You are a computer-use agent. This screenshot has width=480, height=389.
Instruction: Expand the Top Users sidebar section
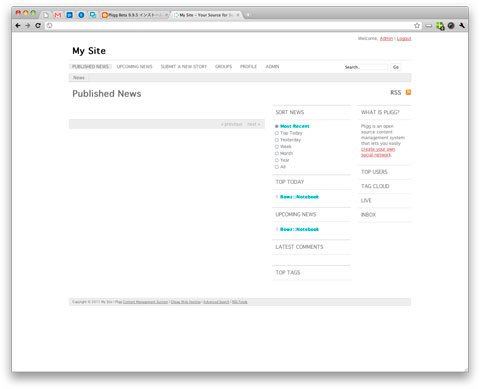374,172
